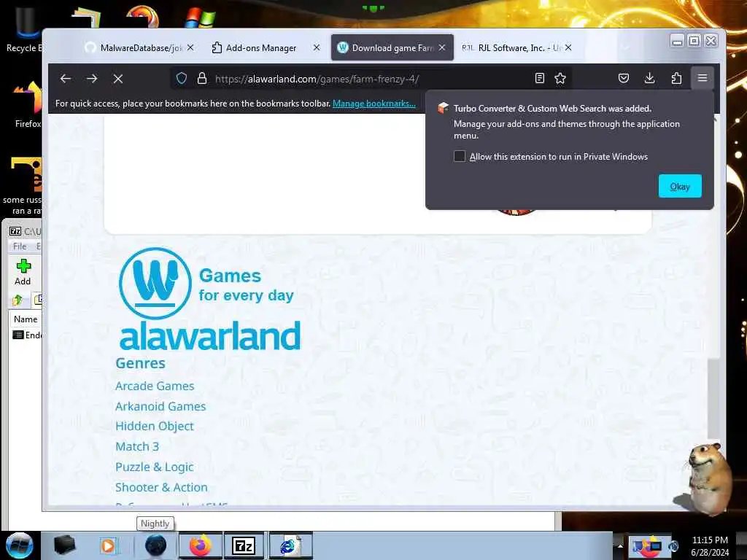The image size is (747, 560).
Task: Open the Manage bookmarks link
Action: point(374,104)
